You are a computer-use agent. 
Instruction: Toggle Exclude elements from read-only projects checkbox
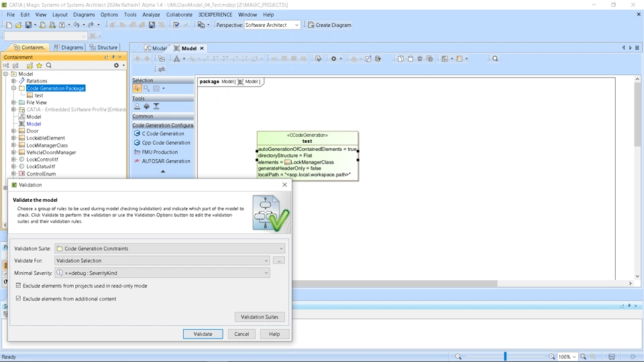pyautogui.click(x=18, y=286)
